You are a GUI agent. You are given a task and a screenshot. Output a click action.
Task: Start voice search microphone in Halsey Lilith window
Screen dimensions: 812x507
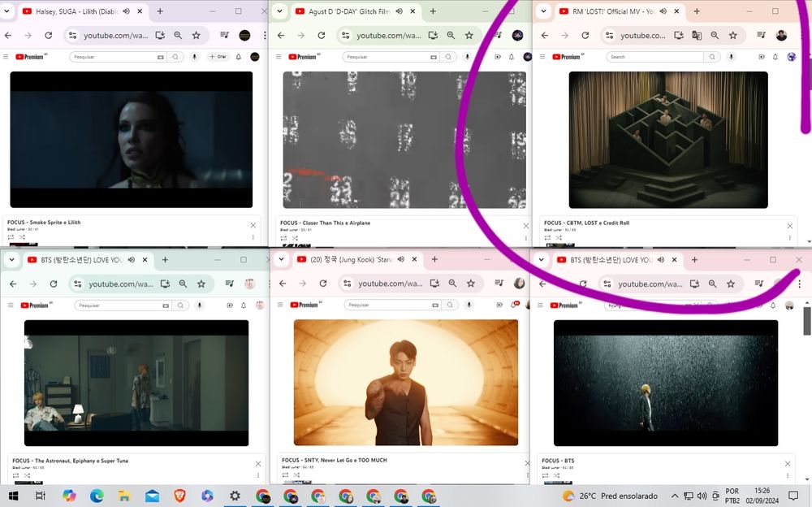194,57
